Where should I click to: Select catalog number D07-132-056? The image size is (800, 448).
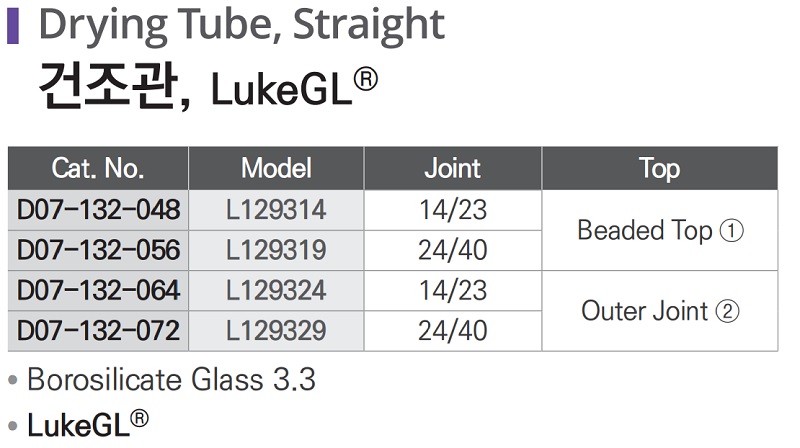(x=99, y=250)
